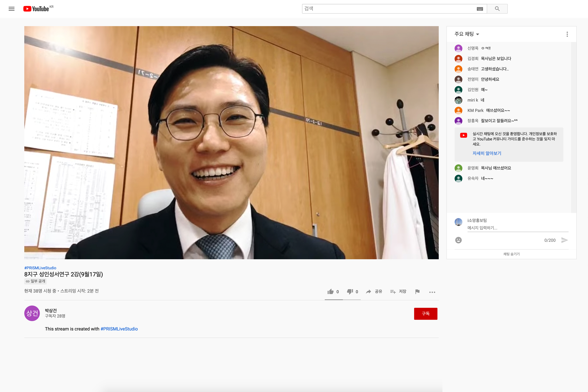Viewport: 588px width, 392px height.
Task: Click miri k's profile picture
Action: [458, 100]
